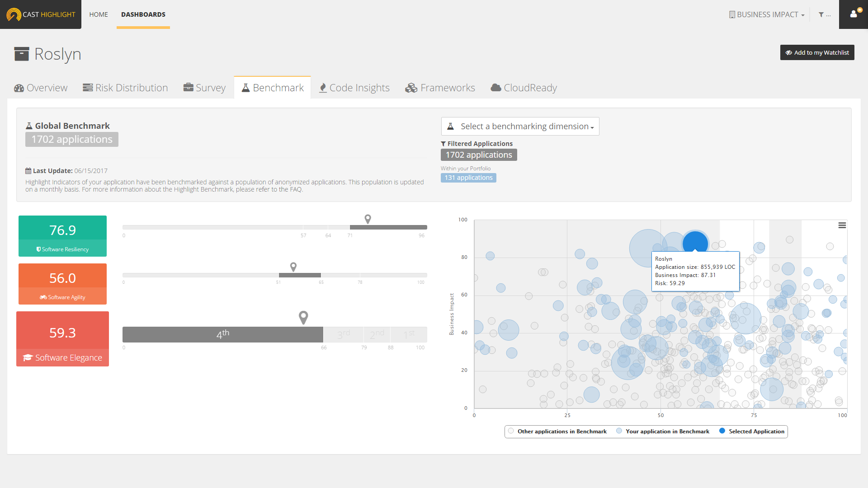This screenshot has width=868, height=488.
Task: Click the Software Agility progress bar
Action: tap(274, 275)
